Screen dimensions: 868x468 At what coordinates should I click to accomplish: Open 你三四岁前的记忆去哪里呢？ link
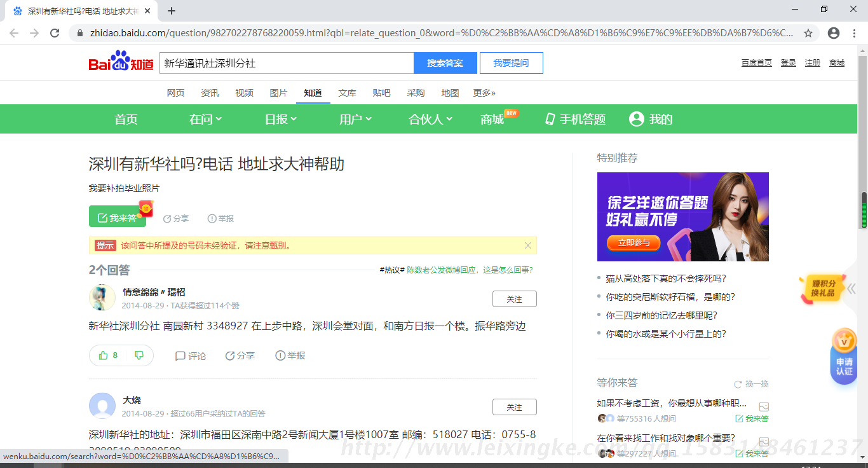point(661,315)
